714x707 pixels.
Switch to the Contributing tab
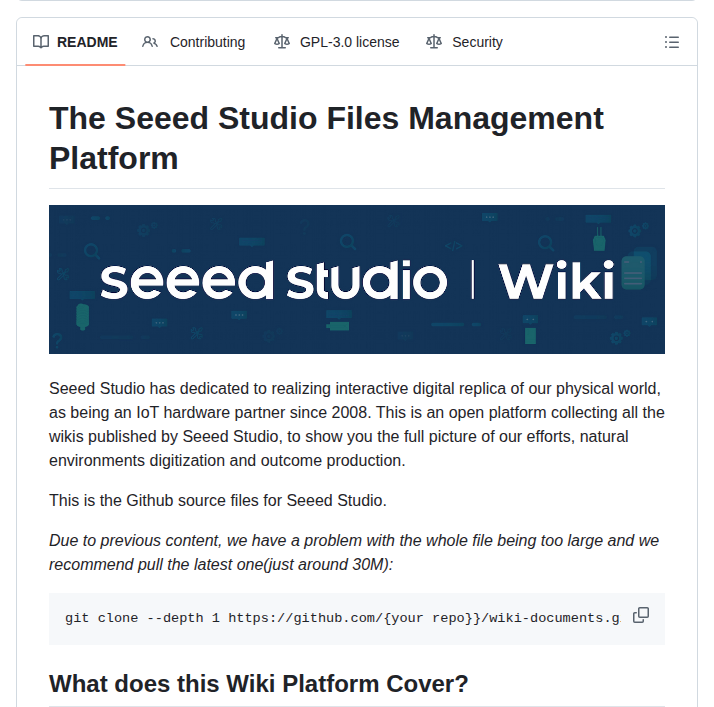click(x=194, y=42)
